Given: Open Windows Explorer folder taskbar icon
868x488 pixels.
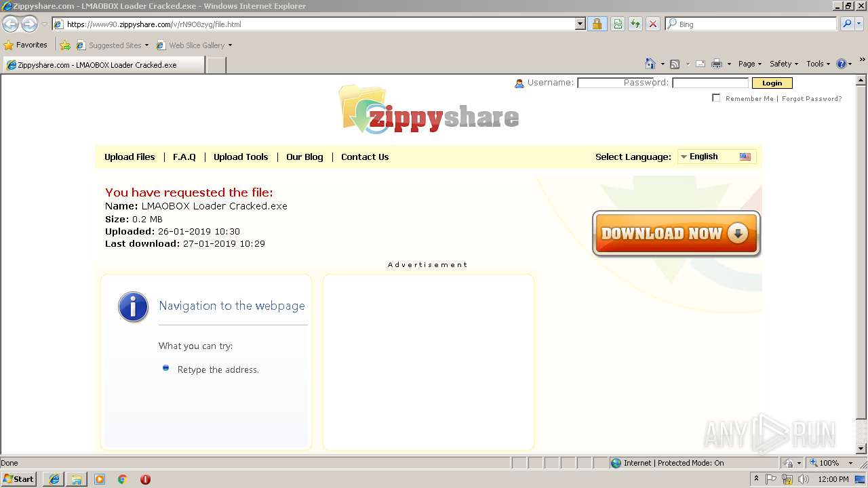Looking at the screenshot, I should pos(77,479).
